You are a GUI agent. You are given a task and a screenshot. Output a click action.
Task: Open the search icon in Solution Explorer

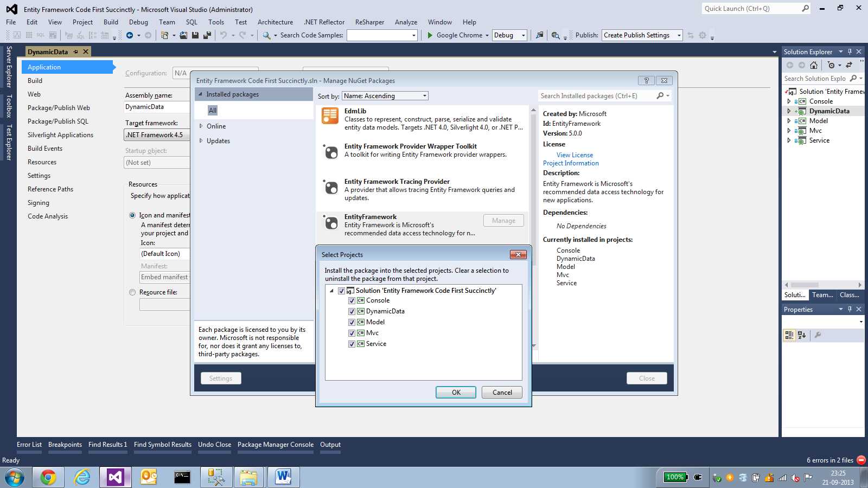pos(853,79)
